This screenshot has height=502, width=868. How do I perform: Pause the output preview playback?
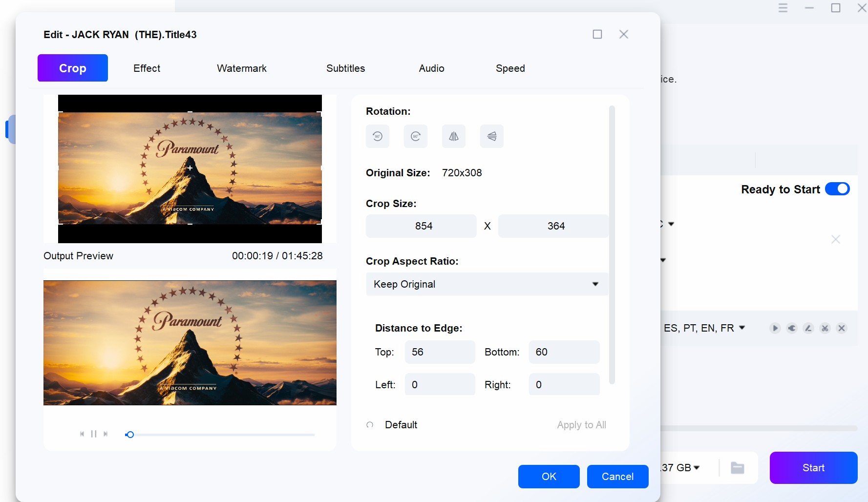94,434
